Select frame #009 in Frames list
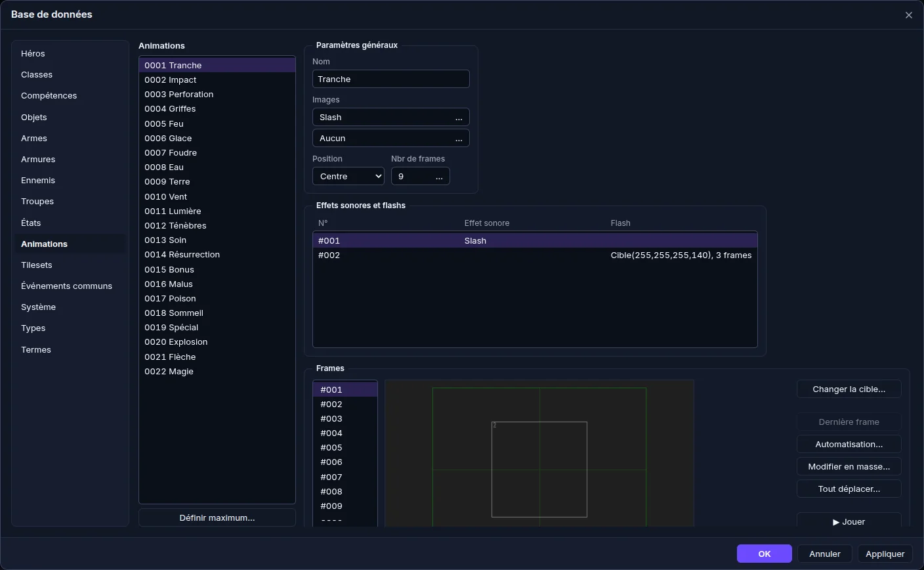 click(x=345, y=506)
